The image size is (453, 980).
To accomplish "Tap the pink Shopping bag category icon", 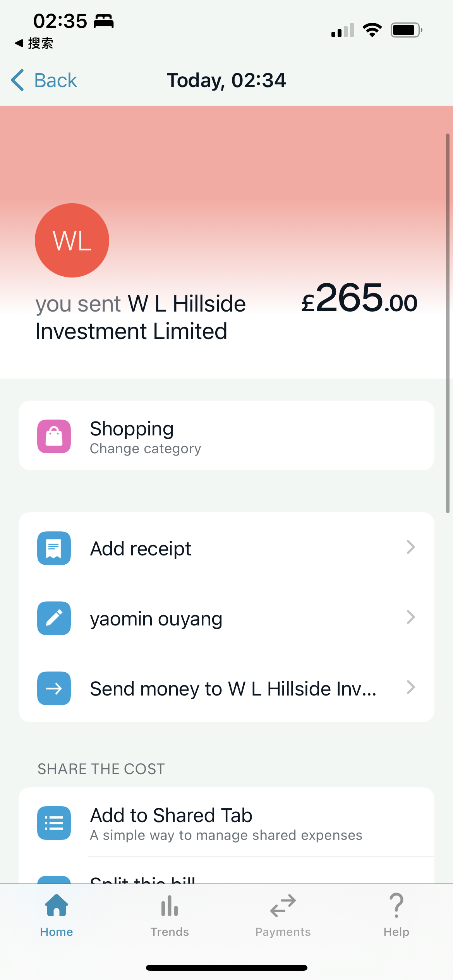I will (x=54, y=436).
